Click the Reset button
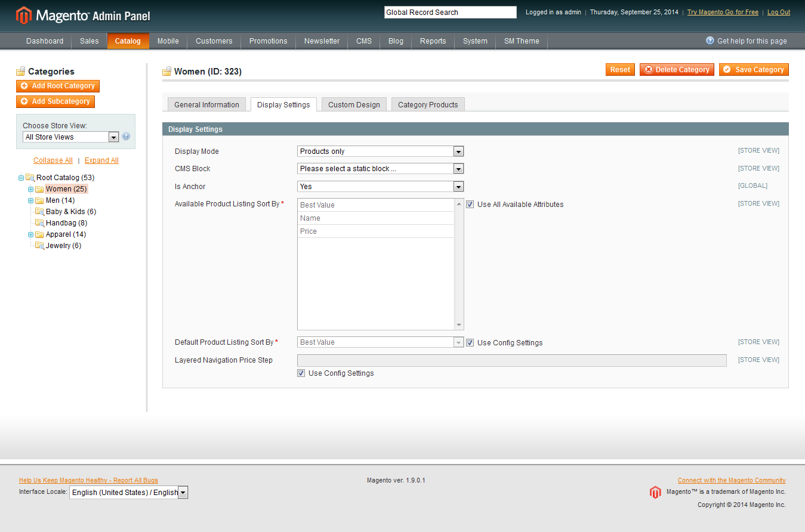Screen dimensions: 805x532 click(x=620, y=70)
